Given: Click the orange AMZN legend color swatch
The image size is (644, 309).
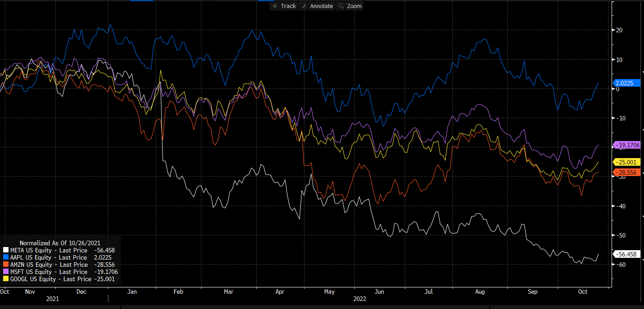Looking at the screenshot, I should [x=5, y=265].
